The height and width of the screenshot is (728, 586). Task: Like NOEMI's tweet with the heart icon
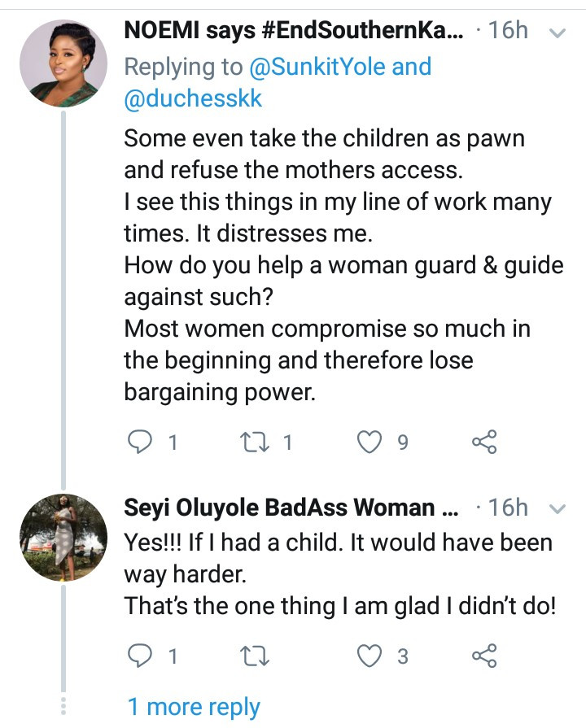[x=370, y=442]
